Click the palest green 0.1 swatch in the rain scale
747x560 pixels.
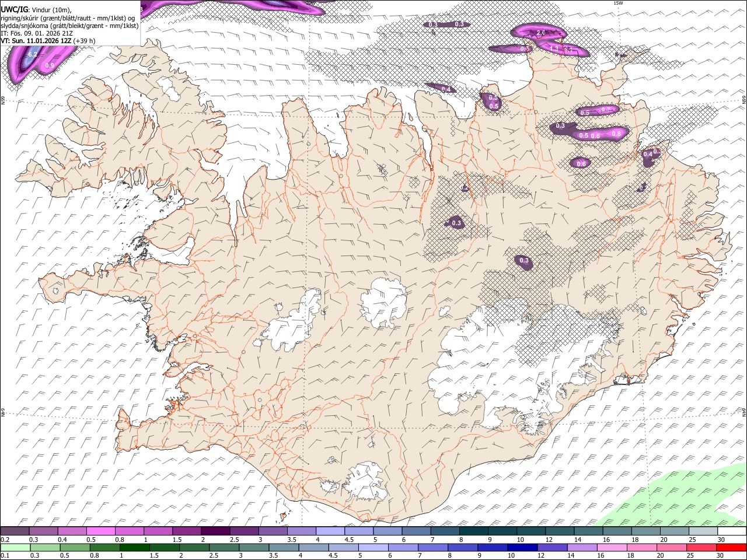[16, 547]
